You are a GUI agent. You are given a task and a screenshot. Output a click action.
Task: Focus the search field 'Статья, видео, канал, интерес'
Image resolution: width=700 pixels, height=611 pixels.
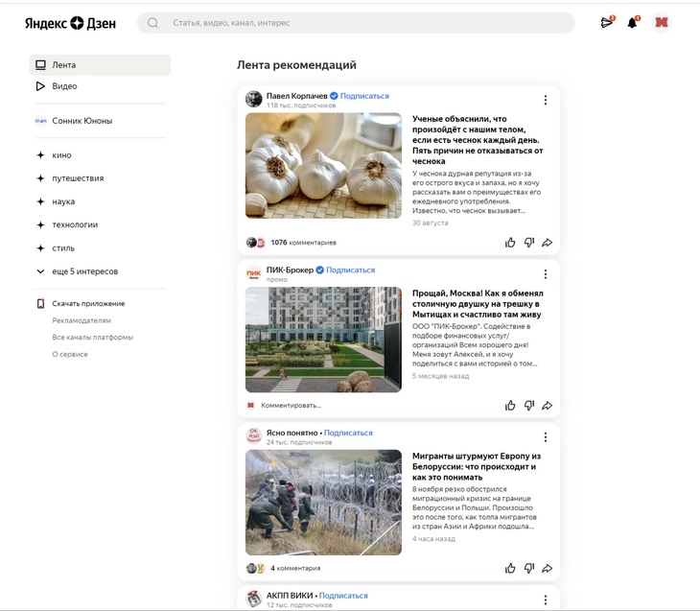356,23
